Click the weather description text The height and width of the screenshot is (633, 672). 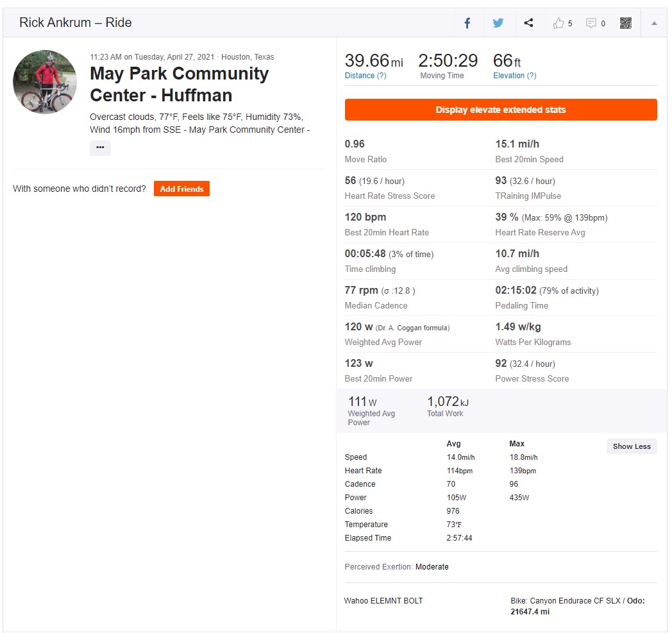[x=199, y=123]
